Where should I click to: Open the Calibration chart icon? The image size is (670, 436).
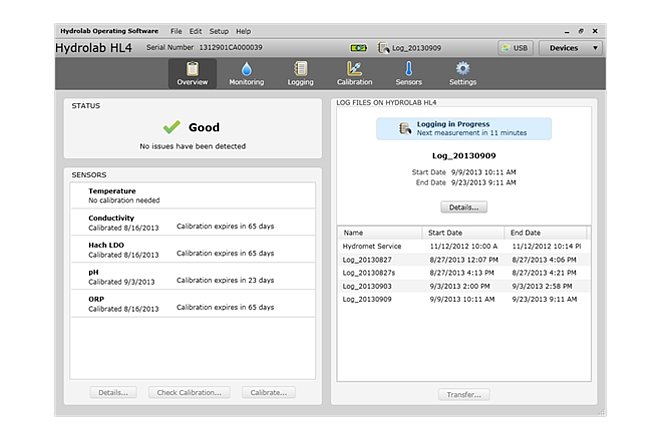(354, 69)
